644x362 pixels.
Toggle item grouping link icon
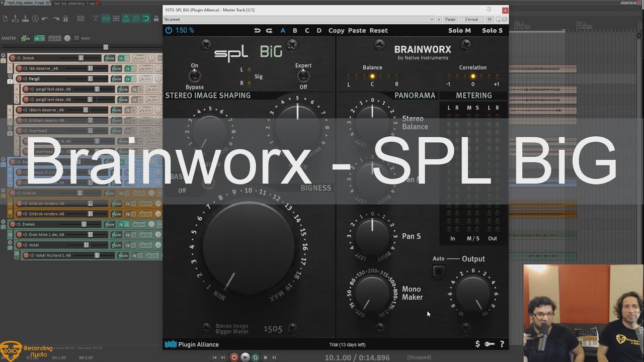(x=106, y=19)
